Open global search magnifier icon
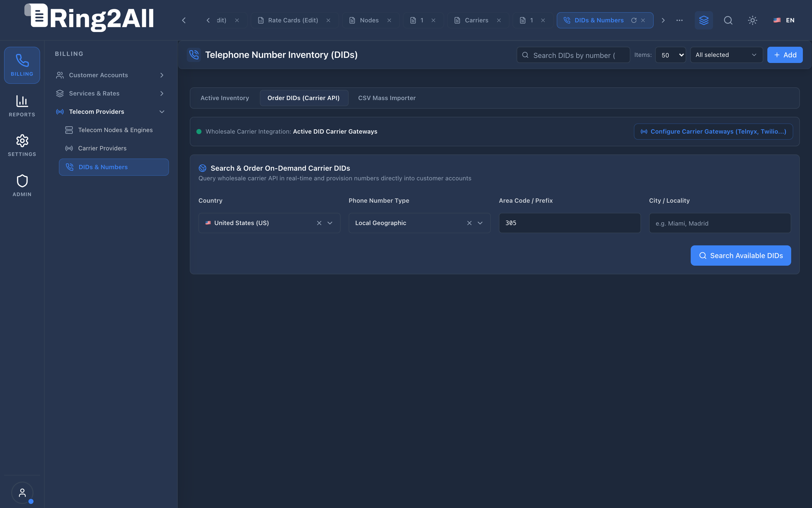 coord(728,21)
